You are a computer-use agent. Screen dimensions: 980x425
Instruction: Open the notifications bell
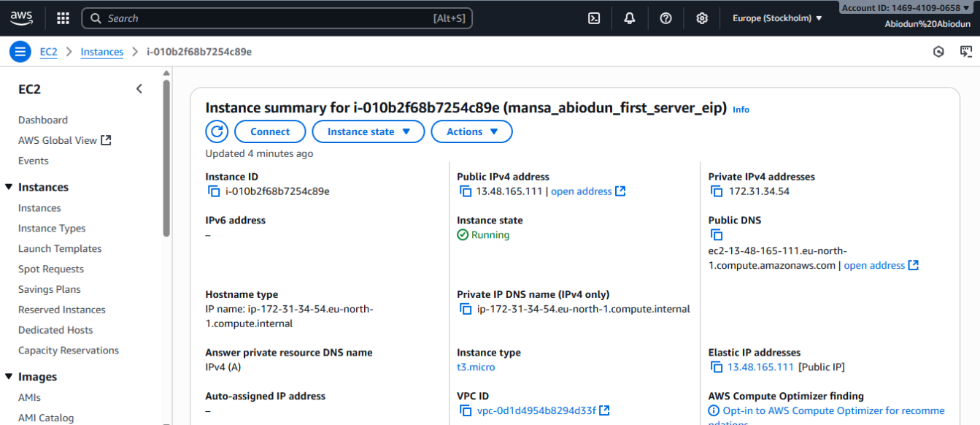(630, 18)
